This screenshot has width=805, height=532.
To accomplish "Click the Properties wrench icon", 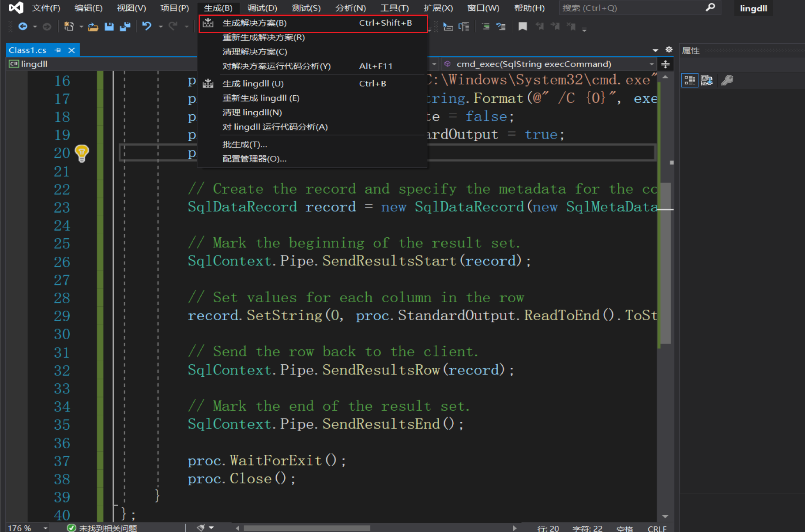I will point(727,80).
